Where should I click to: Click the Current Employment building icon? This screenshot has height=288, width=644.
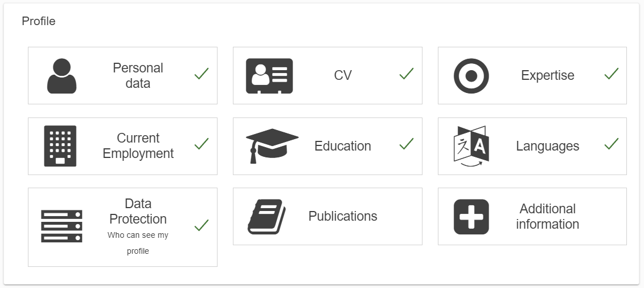point(60,146)
